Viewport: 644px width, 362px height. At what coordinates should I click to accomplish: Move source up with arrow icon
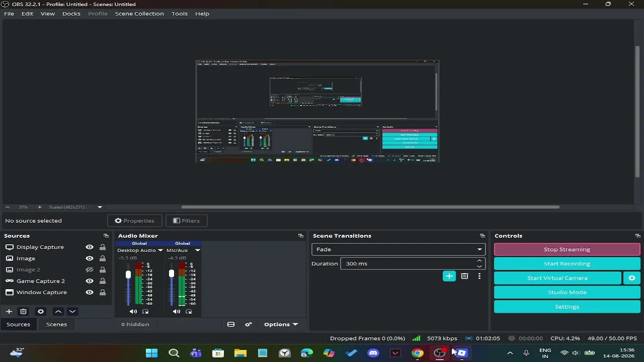tap(58, 312)
